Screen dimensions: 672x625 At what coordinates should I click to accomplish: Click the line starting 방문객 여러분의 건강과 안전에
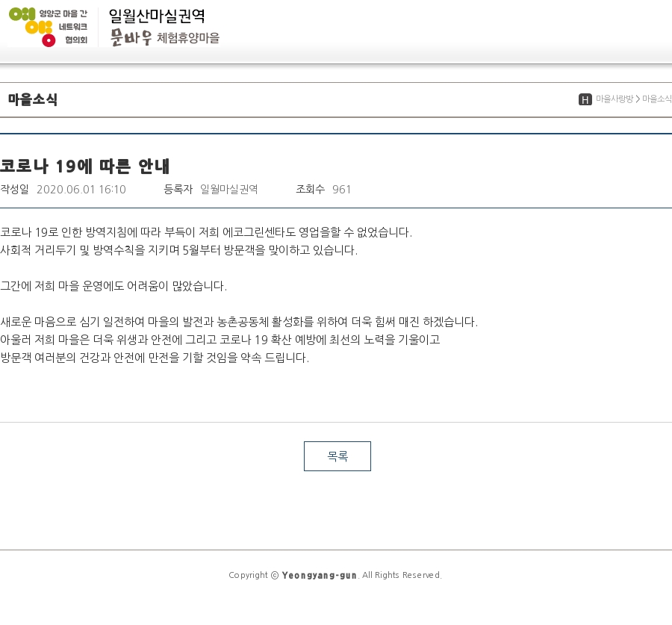point(155,358)
